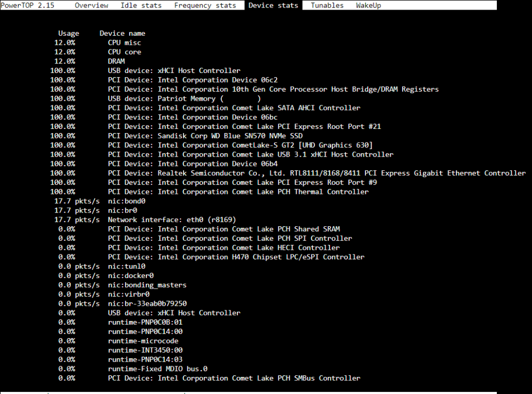Select the nic:virbr0 row

coord(104,294)
